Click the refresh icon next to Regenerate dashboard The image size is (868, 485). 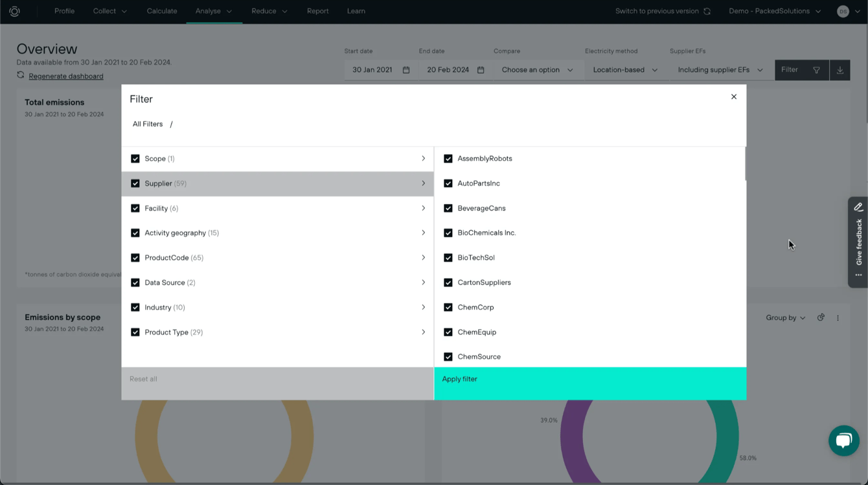pos(21,75)
